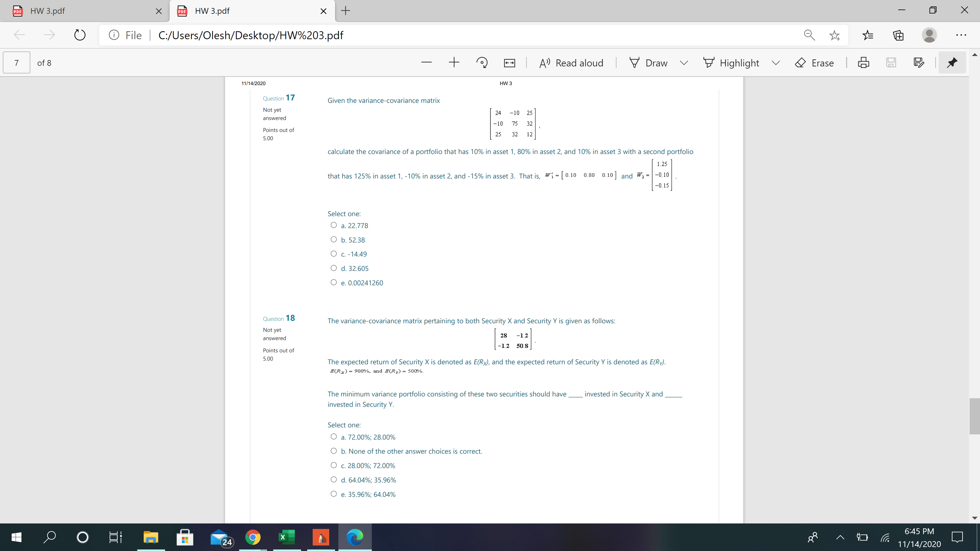Image resolution: width=980 pixels, height=551 pixels.
Task: Activate the Read aloud feature
Action: [x=571, y=63]
